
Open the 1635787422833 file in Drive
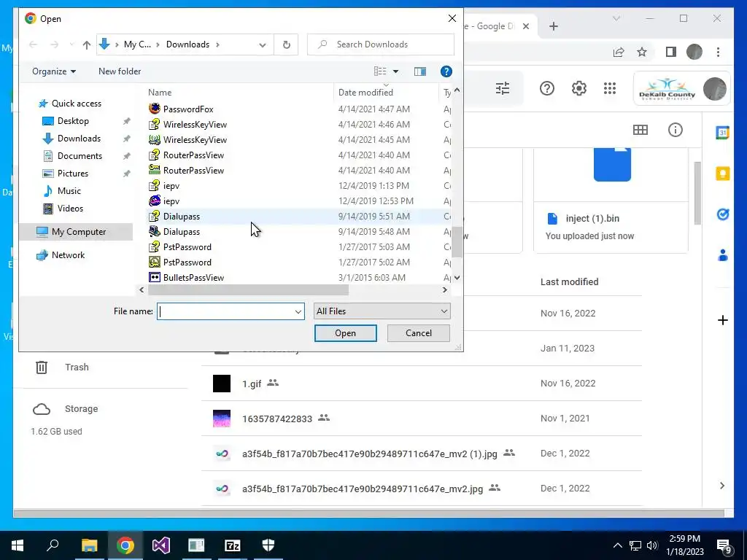pyautogui.click(x=276, y=419)
